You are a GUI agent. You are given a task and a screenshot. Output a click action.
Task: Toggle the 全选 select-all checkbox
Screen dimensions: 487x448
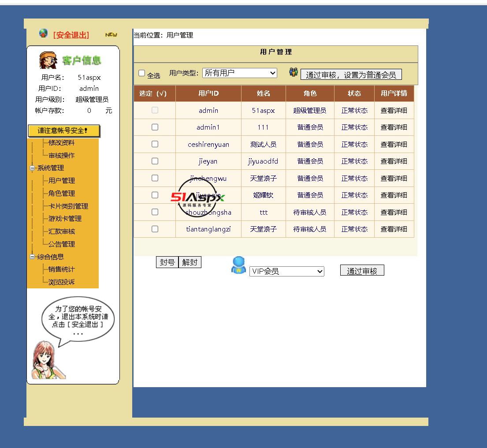141,73
